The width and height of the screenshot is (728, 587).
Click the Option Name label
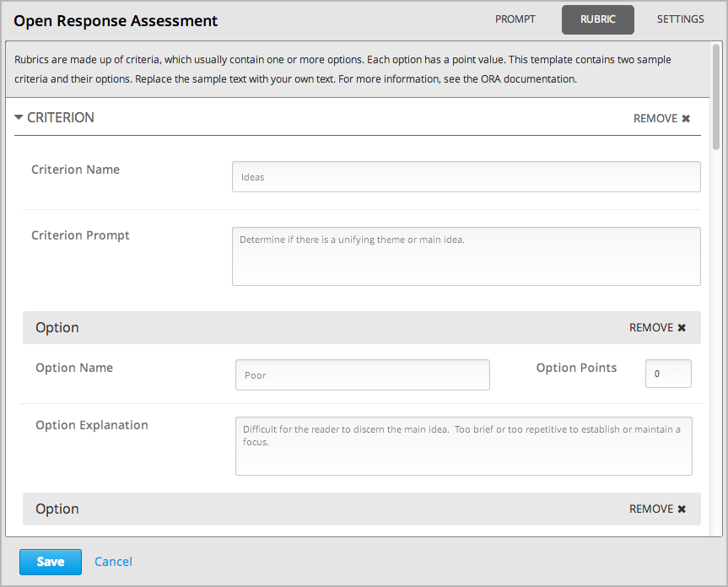click(x=74, y=368)
